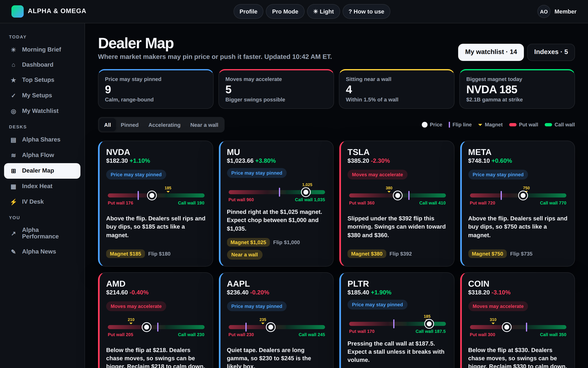The height and width of the screenshot is (368, 588).
Task: Click the MU price marker on slider
Action: click(x=306, y=192)
